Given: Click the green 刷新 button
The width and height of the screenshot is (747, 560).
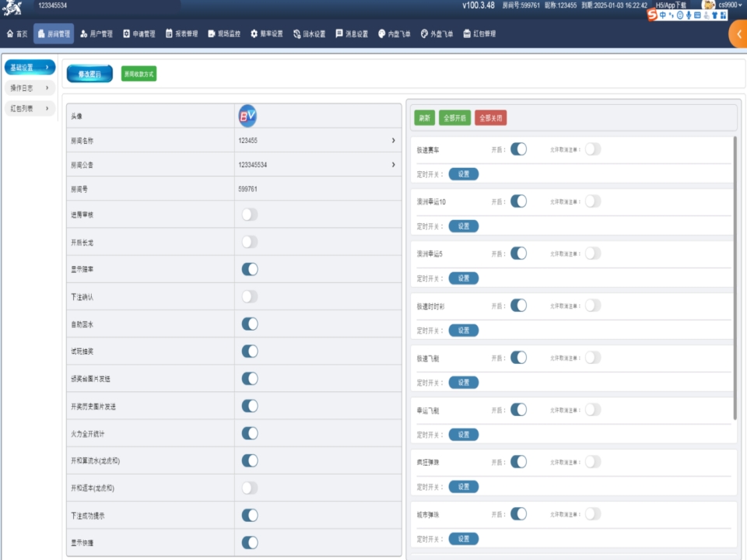Looking at the screenshot, I should coord(425,118).
